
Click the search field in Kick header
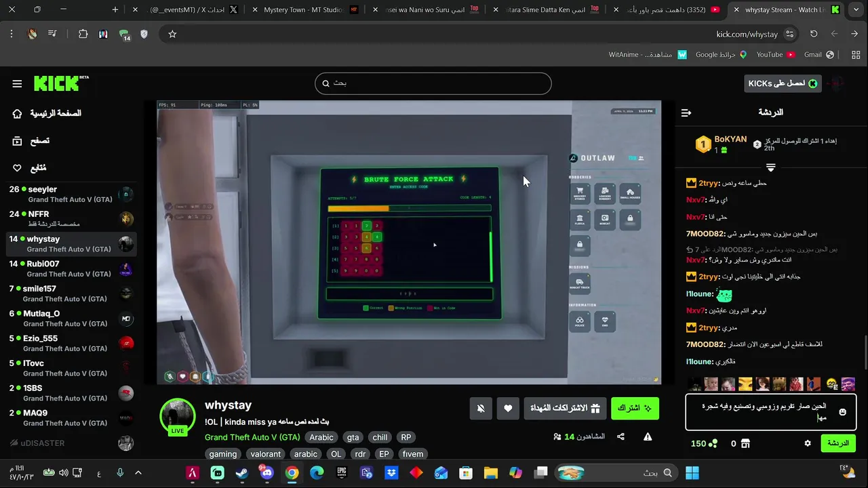[x=433, y=83]
